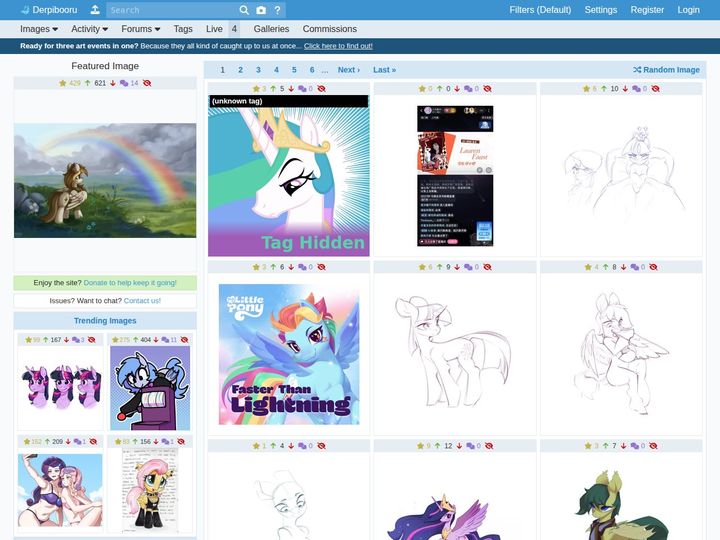720x540 pixels.
Task: Open the Lauren Faust screenshot thumbnail
Action: 455,176
